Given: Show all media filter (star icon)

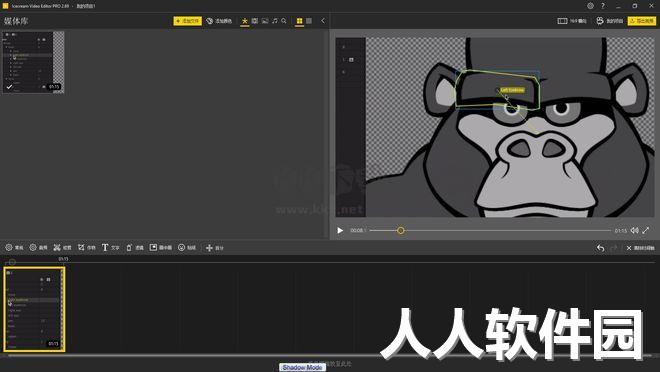Looking at the screenshot, I should [x=245, y=21].
